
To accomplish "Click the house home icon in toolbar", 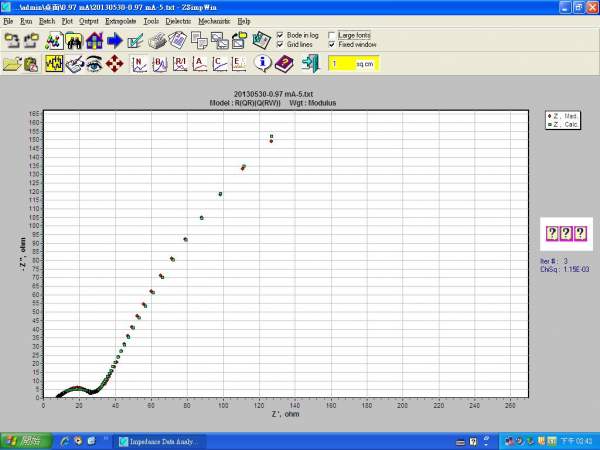I will pyautogui.click(x=94, y=41).
